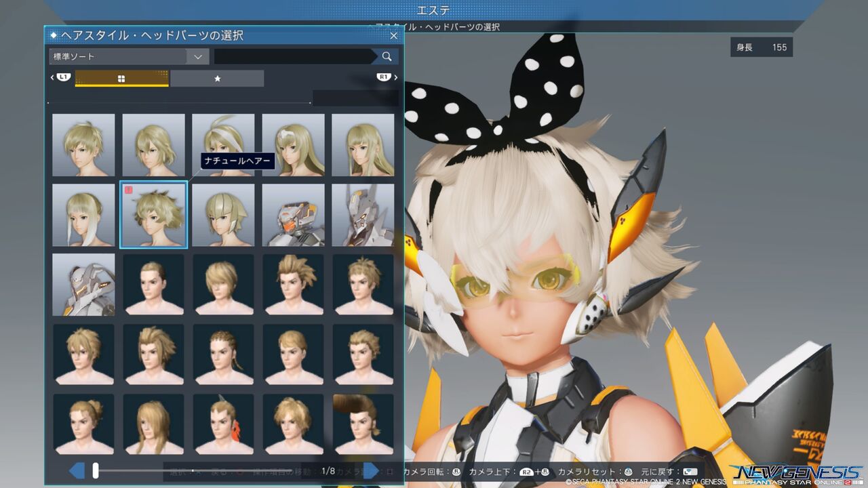Go to the next page with blue right arrow

click(x=371, y=470)
